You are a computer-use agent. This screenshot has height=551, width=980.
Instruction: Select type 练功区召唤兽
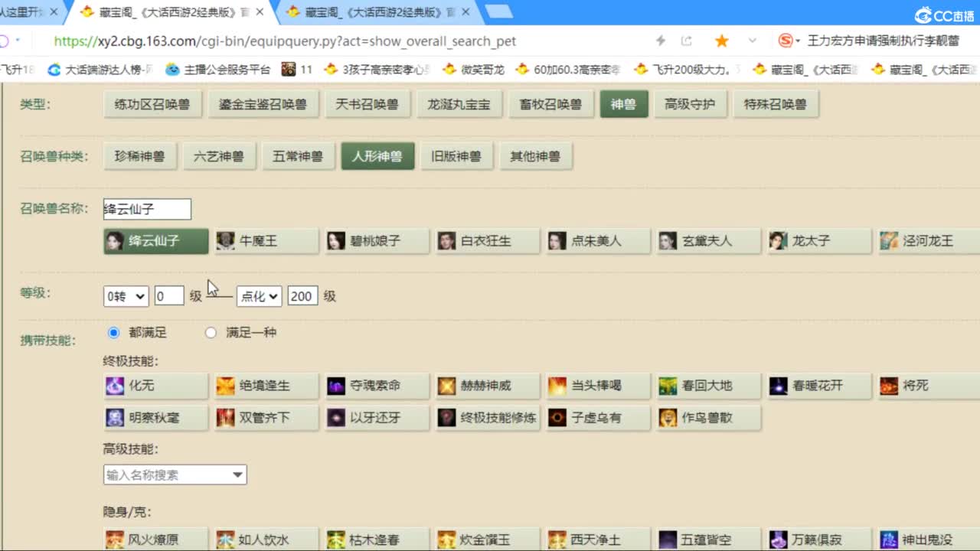(152, 105)
